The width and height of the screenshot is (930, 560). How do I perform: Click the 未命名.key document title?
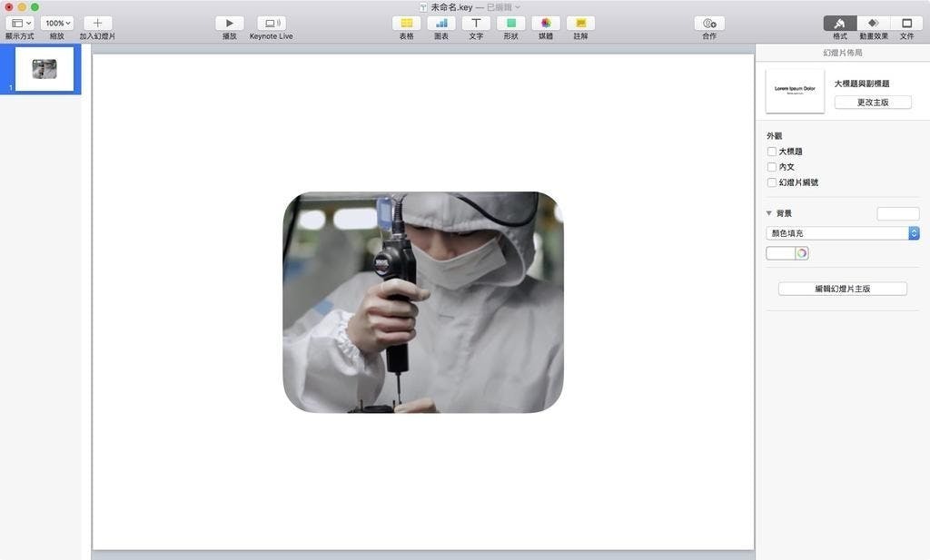(x=451, y=7)
